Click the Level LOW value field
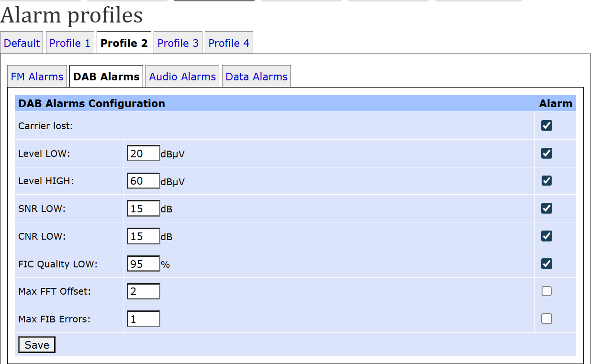The height and width of the screenshot is (364, 591). click(144, 154)
